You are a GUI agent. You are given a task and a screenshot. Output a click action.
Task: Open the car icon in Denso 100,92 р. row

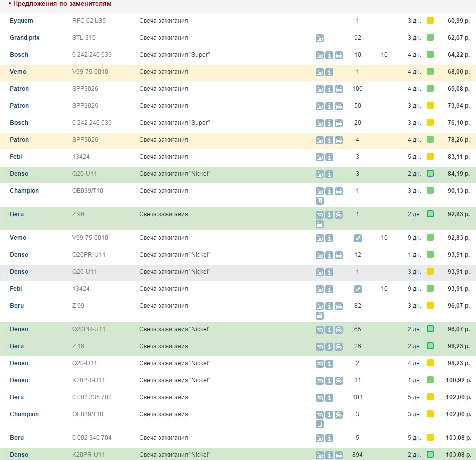[x=339, y=381]
